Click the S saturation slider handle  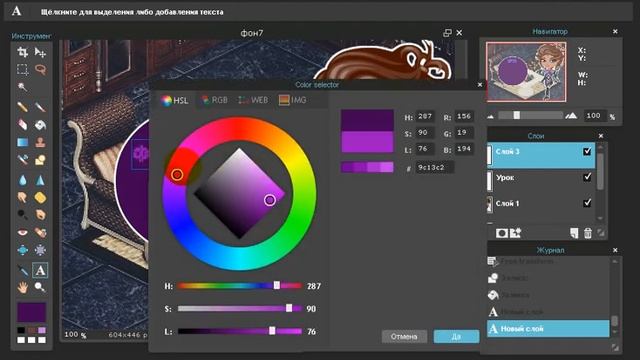[289, 308]
